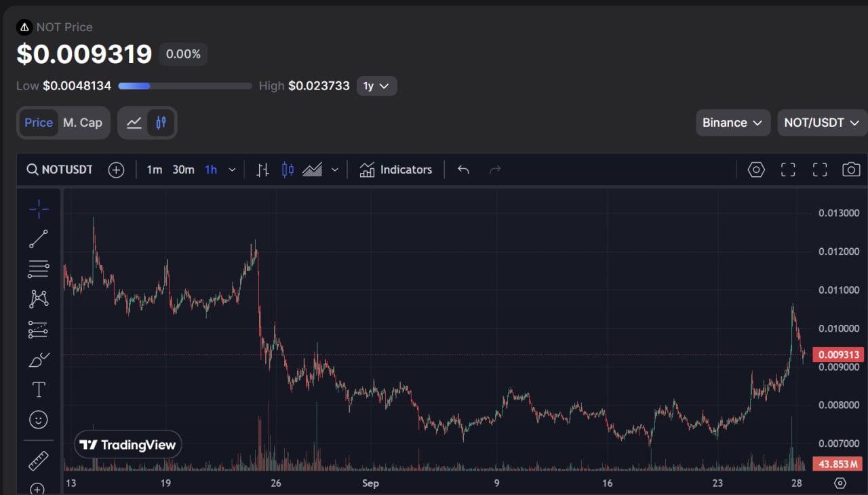Open chart settings hexagon icon
Screen dimensions: 868x495
tap(756, 170)
